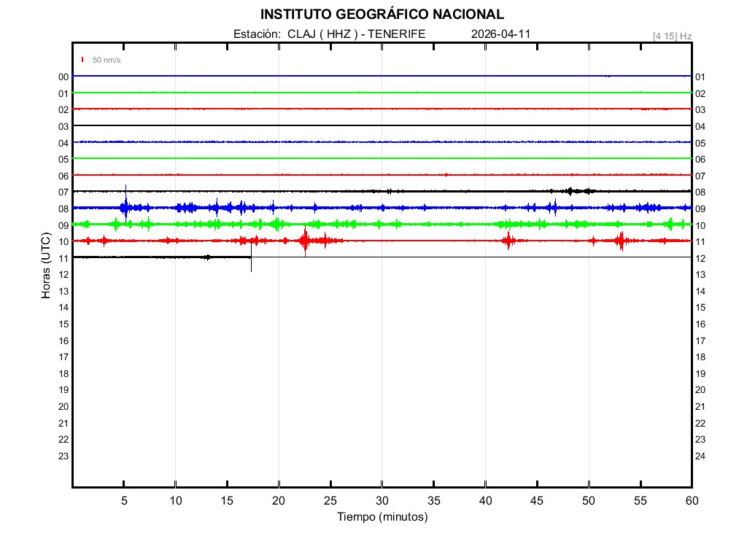Click the [4 15] Hz filter label

tap(672, 36)
